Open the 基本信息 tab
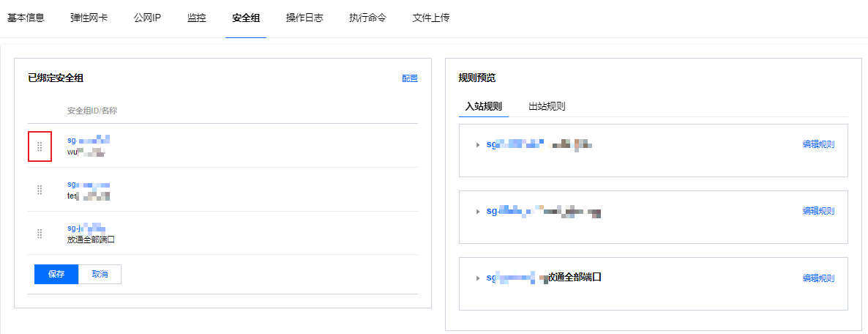868x334 pixels. [x=26, y=18]
